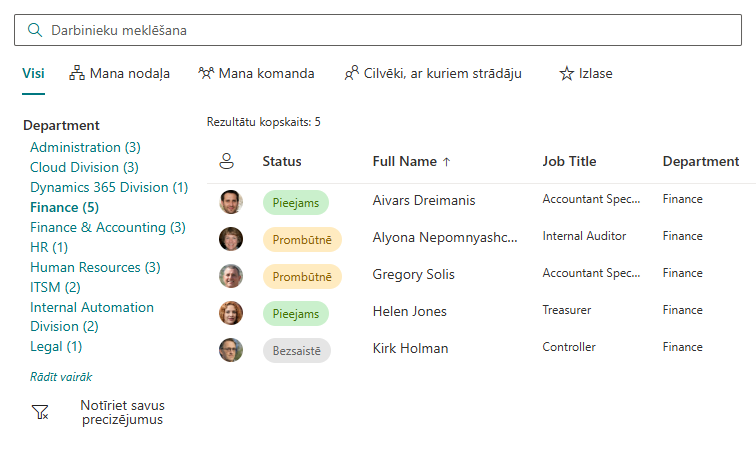Click the Mana nodaļa org-chart icon
Viewport: 756px width, 454px height.
pyautogui.click(x=77, y=73)
